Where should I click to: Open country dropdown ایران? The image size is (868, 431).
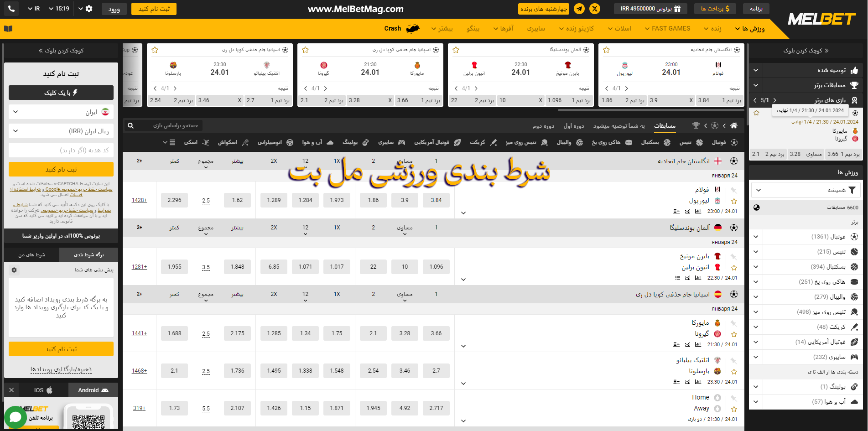click(61, 112)
